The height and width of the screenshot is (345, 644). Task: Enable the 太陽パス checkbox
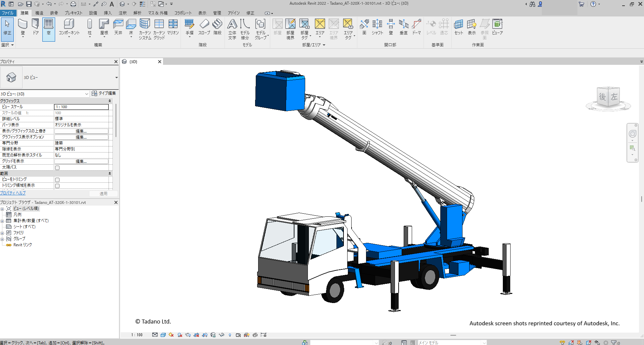pos(57,168)
